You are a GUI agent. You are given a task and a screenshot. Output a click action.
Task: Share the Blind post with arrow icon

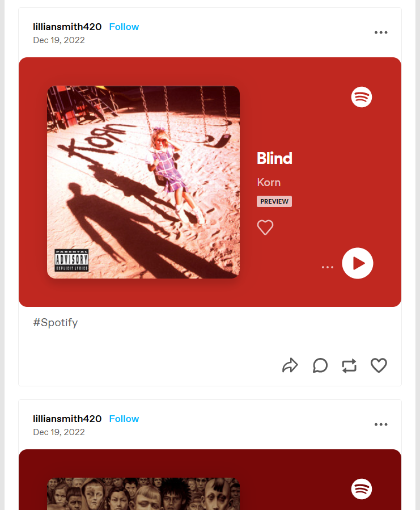(290, 365)
